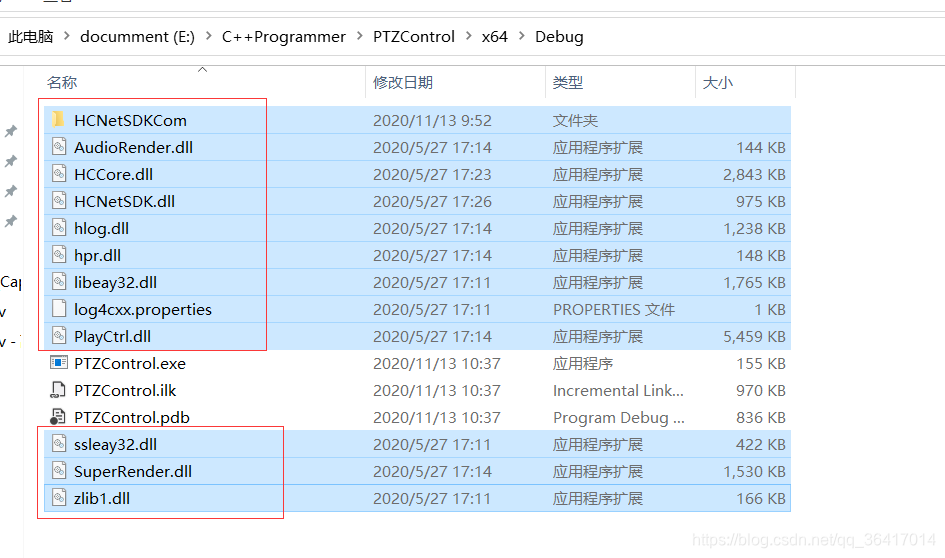The image size is (945, 558).
Task: Select the log4cxx.properties file name
Action: [x=143, y=310]
